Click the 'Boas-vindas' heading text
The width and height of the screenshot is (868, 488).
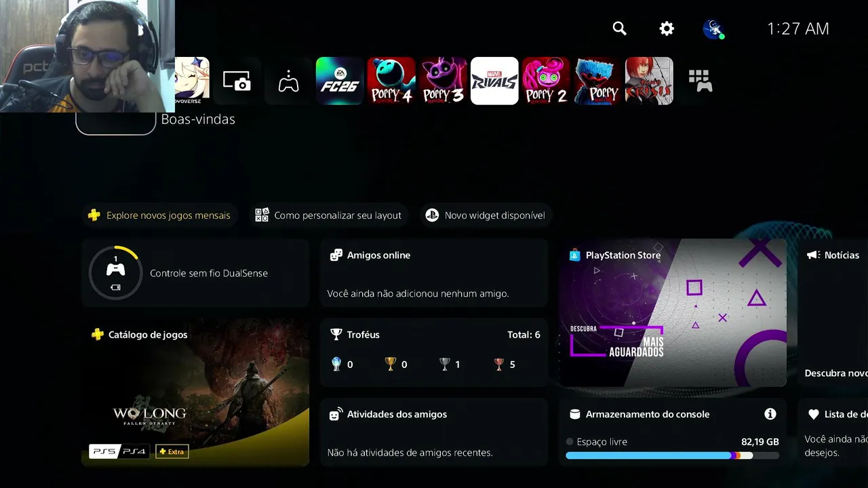click(198, 119)
